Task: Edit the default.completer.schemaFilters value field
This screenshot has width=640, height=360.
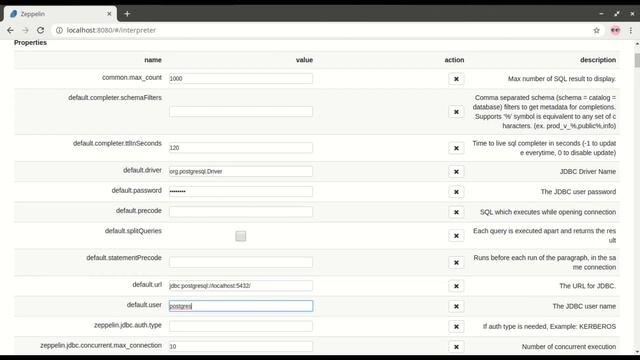Action: (241, 111)
